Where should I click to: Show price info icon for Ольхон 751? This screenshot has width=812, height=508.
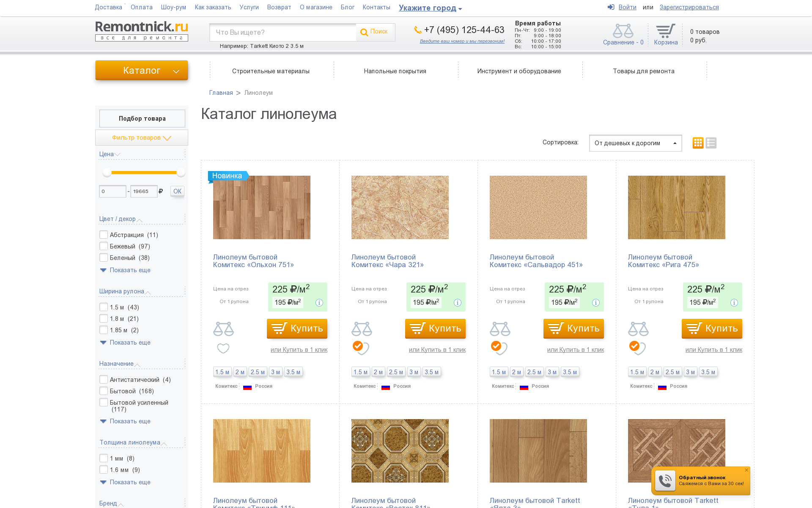tap(319, 303)
